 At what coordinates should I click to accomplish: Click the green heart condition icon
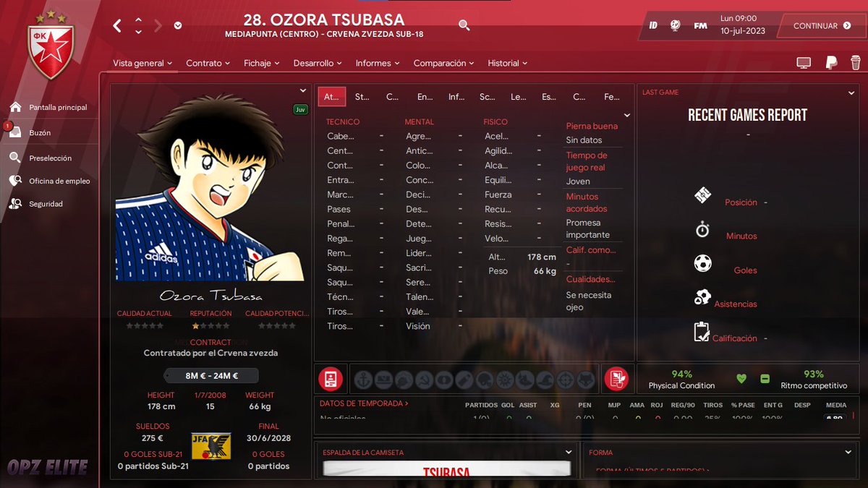coord(741,379)
